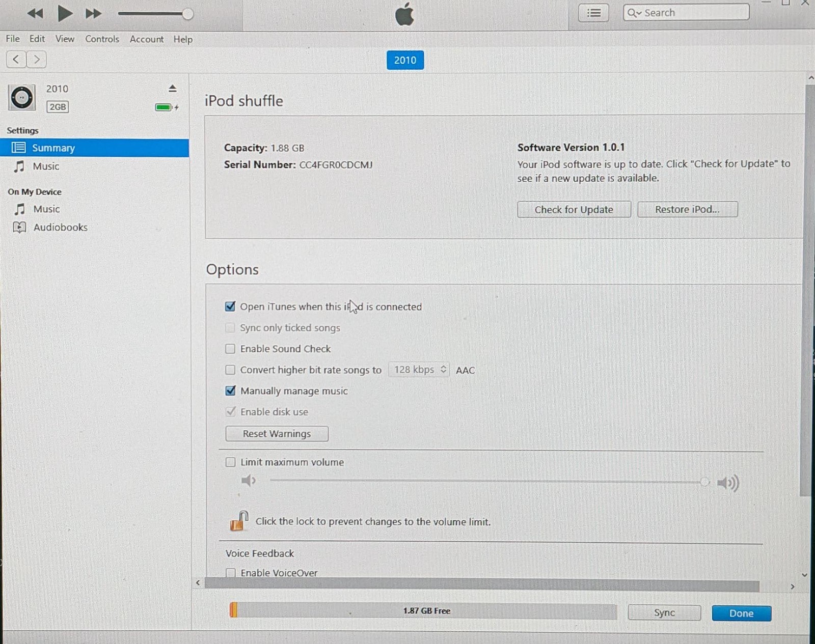Enable Sound Check checkbox
This screenshot has width=815, height=644.
tap(230, 349)
